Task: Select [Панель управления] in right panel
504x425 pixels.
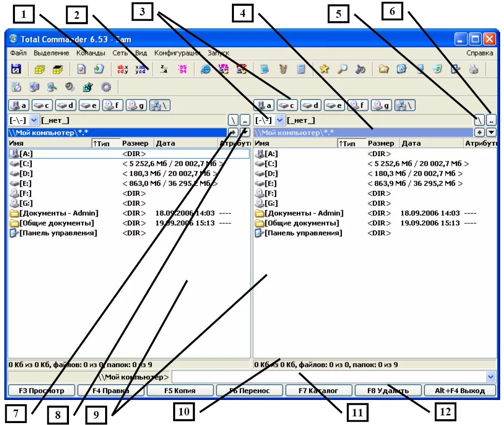Action: tap(374, 233)
